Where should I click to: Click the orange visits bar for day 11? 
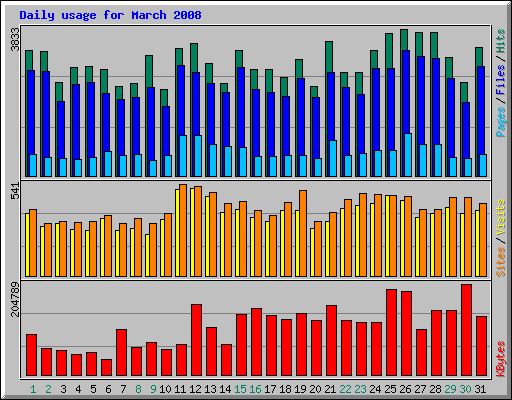tap(183, 230)
